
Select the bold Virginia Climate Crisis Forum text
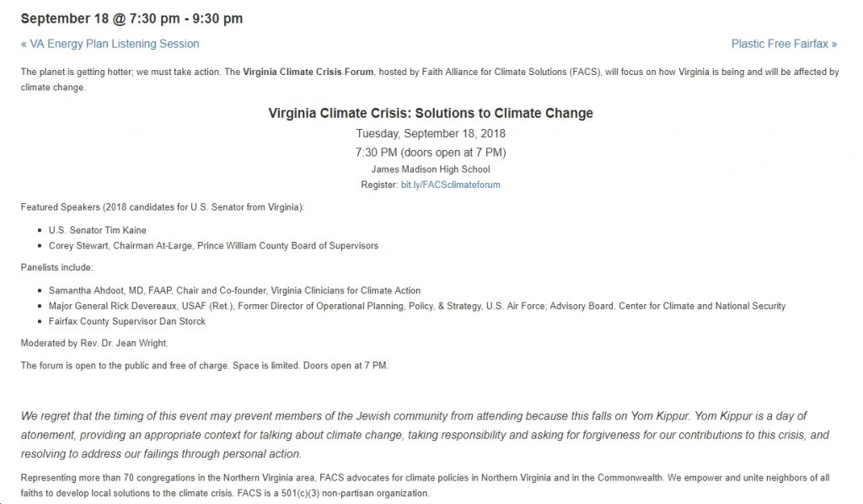tap(308, 72)
